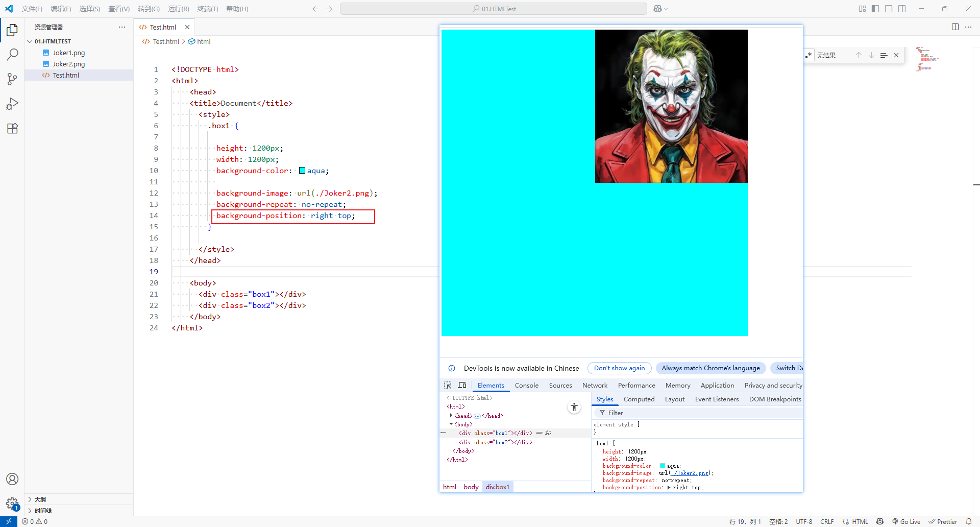The width and height of the screenshot is (980, 527).
Task: Open the Search view in activity bar
Action: pos(12,55)
